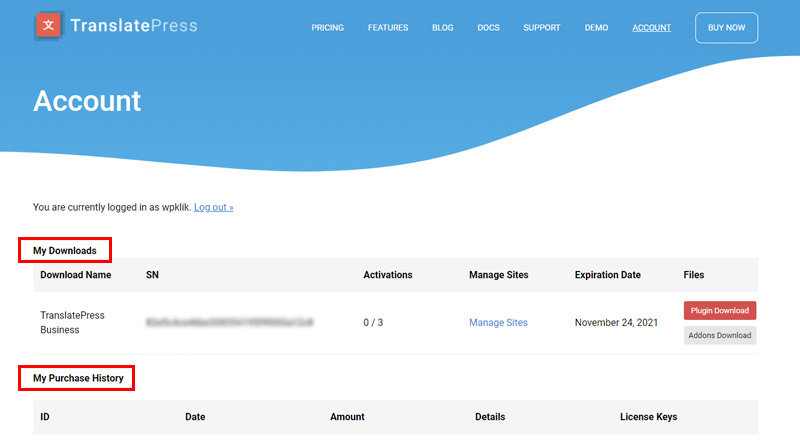800x444 pixels.
Task: Visit the Support page
Action: click(x=541, y=28)
